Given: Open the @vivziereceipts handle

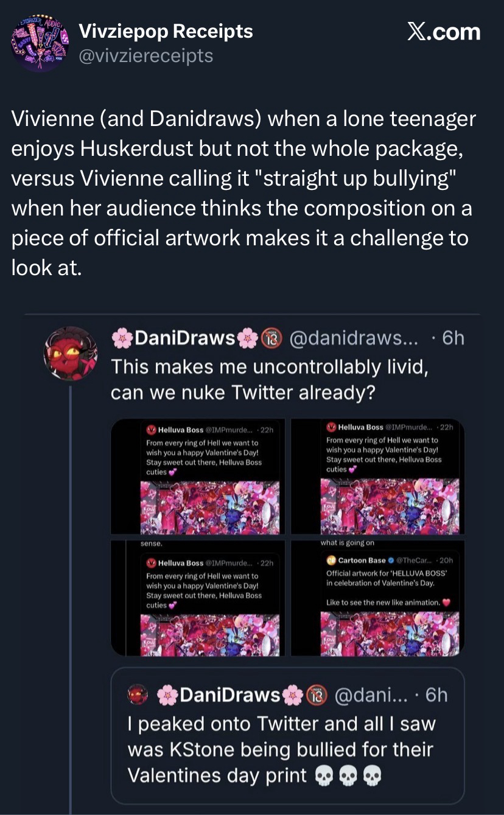Looking at the screenshot, I should point(146,55).
